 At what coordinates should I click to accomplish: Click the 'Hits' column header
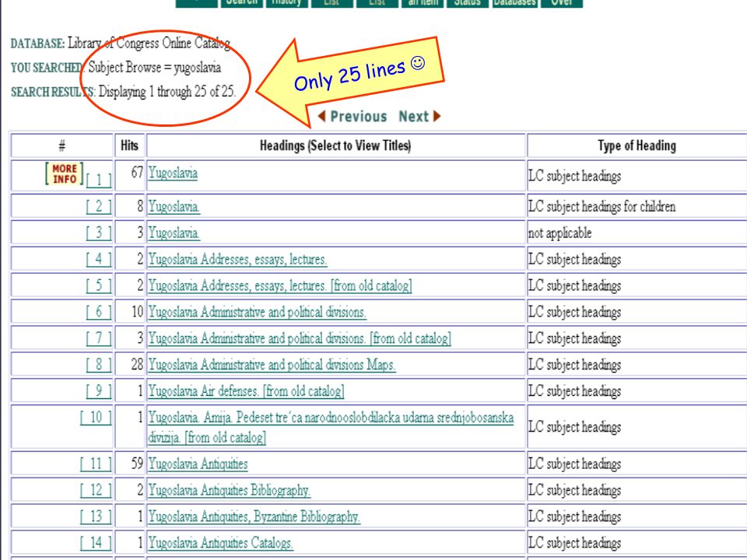(x=129, y=145)
